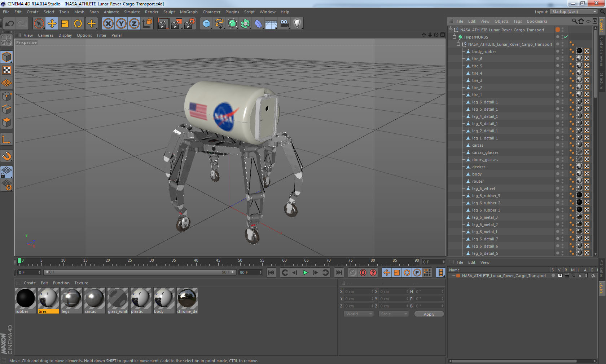Toggle visibility dot for carcas

[558, 145]
